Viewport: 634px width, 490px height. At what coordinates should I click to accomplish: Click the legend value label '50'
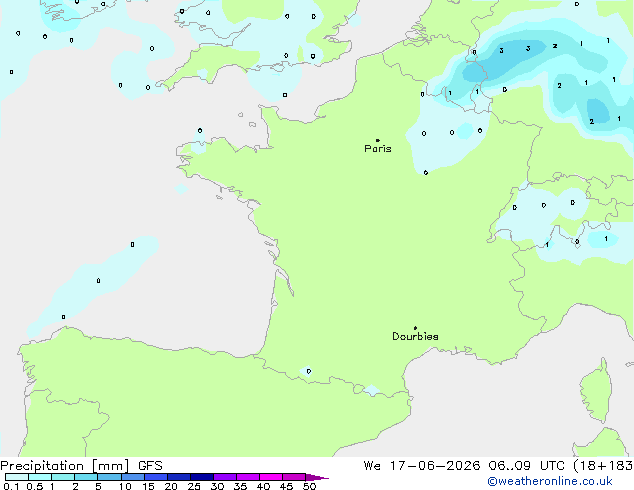coord(309,486)
